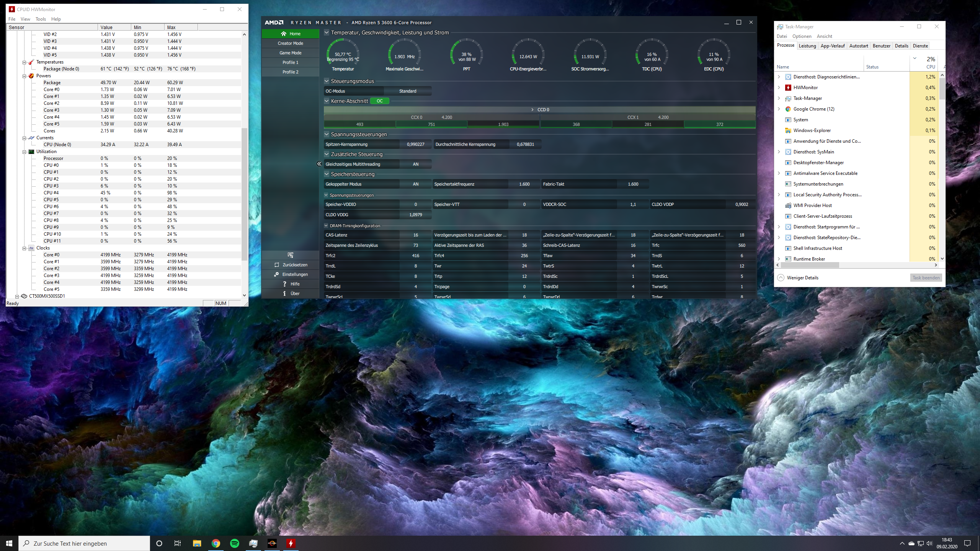Open Einstellungen gear settings in Ryzen Master
This screenshot has height=551, width=980.
coord(276,274)
